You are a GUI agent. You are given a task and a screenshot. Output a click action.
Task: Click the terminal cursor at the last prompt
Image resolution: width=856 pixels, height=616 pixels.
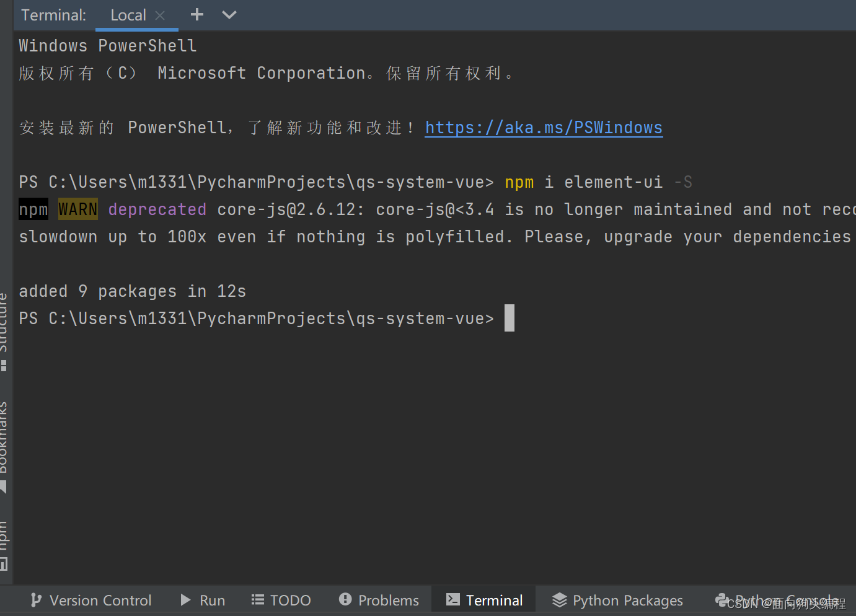[509, 318]
